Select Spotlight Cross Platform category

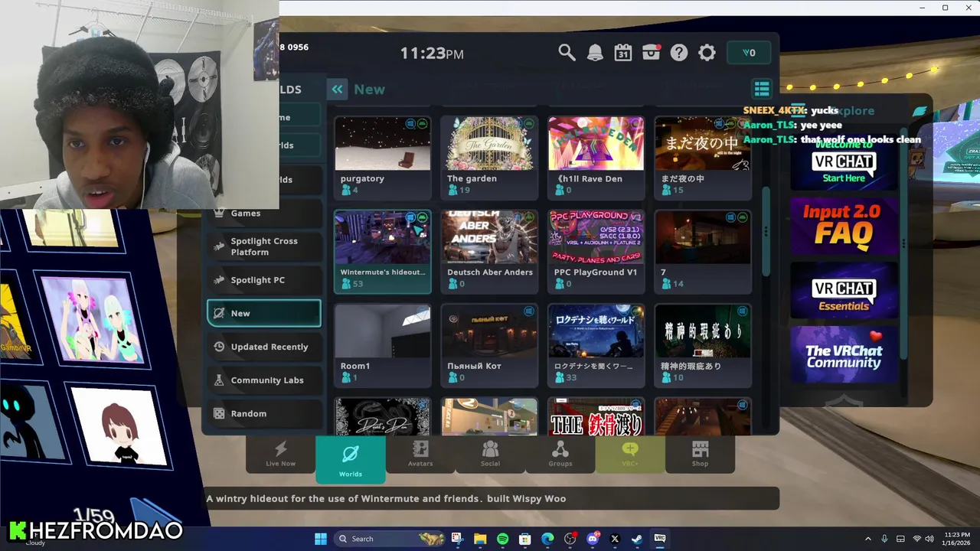264,246
